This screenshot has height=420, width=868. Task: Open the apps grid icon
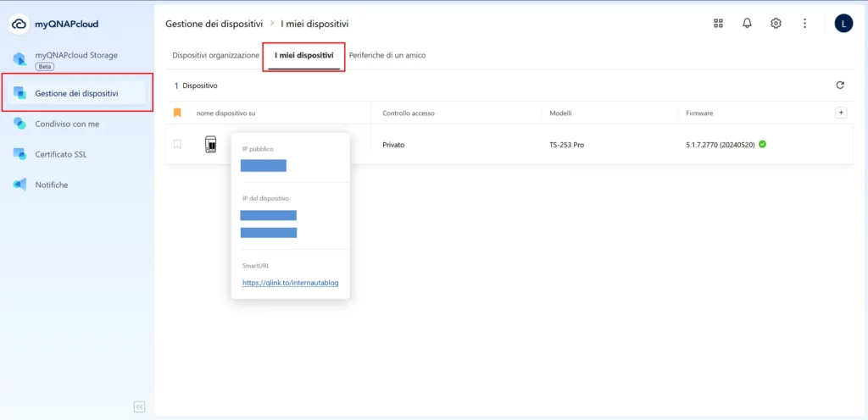(x=719, y=24)
